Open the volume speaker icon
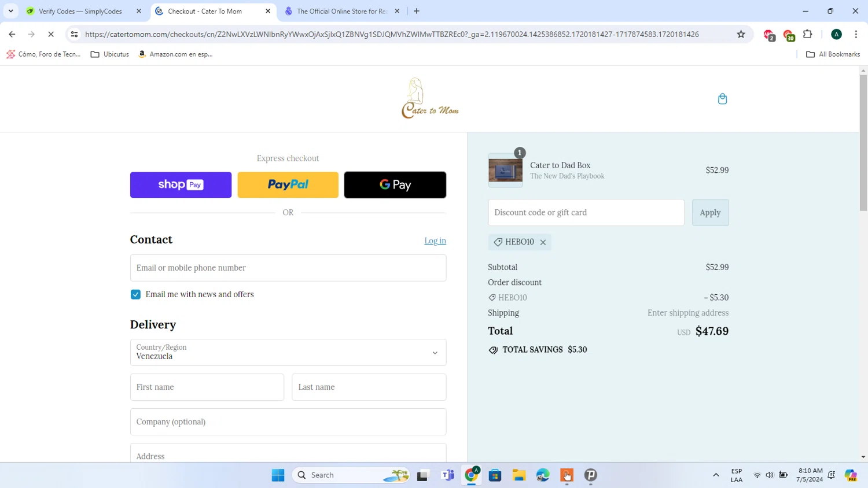Image resolution: width=868 pixels, height=488 pixels. click(x=770, y=475)
